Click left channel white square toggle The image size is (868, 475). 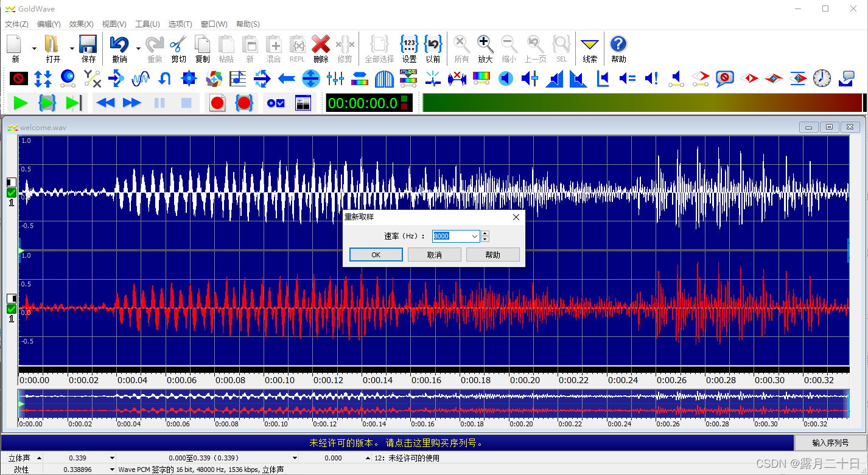pyautogui.click(x=12, y=182)
